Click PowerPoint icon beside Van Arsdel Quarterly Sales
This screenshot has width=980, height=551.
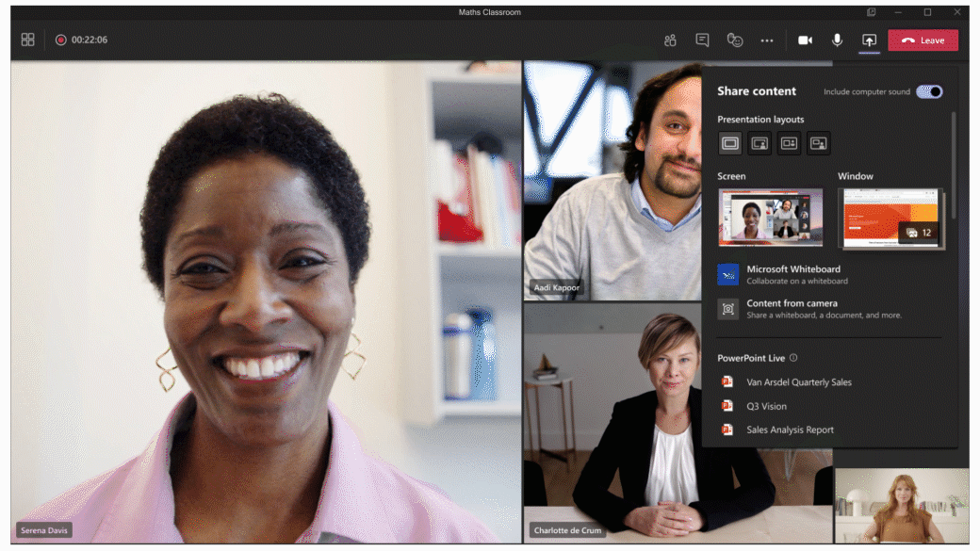point(727,382)
